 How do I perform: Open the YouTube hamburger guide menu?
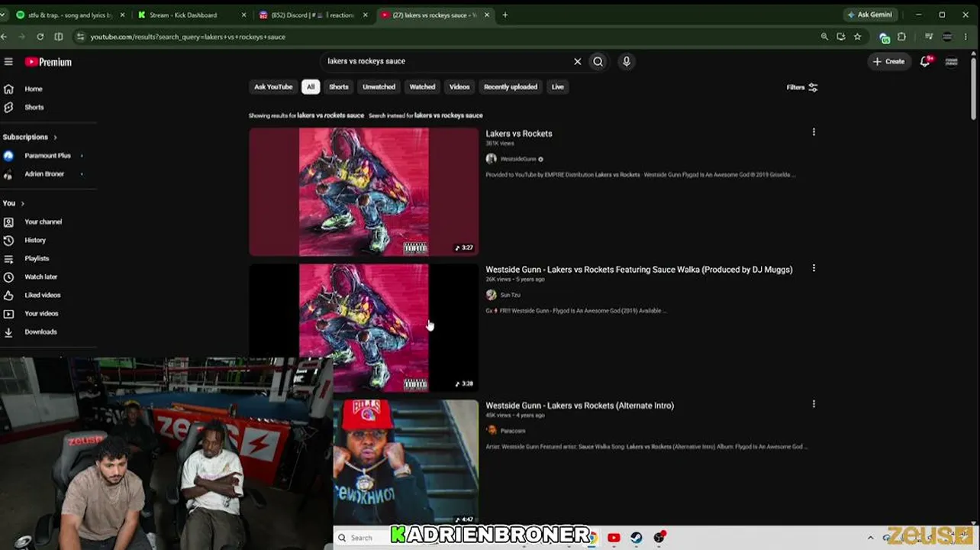[x=8, y=62]
